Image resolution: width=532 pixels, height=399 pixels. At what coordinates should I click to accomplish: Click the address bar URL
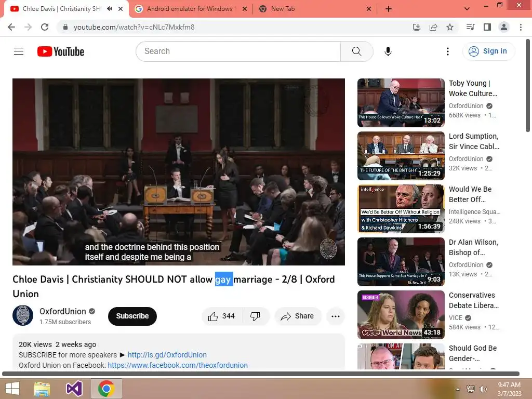(134, 27)
